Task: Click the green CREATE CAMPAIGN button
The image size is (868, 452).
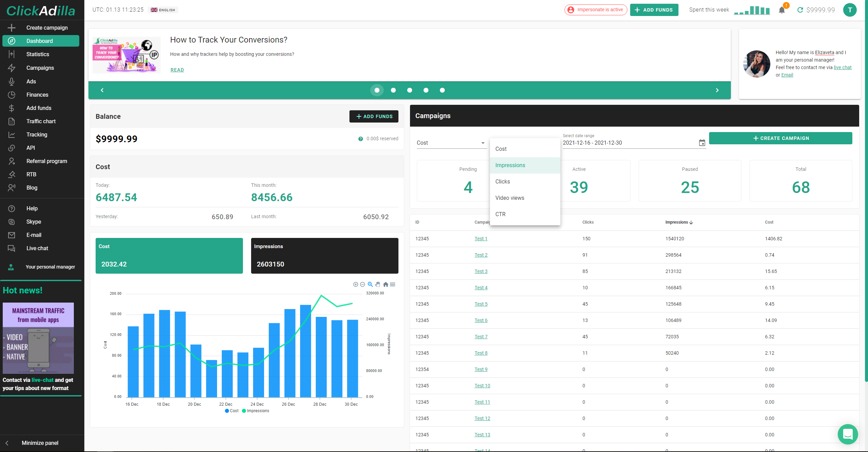Action: pos(781,138)
